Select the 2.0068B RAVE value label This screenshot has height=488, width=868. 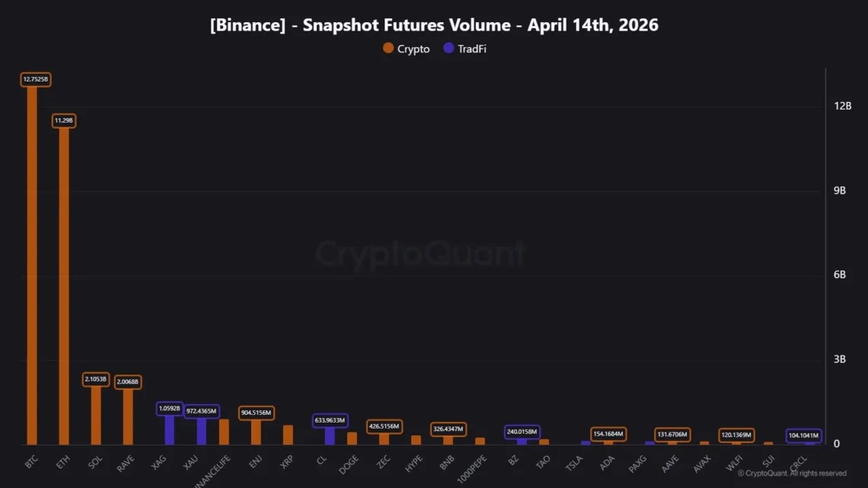pos(128,381)
